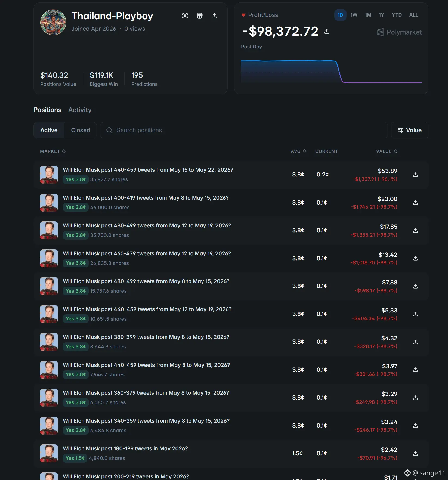This screenshot has width=448, height=480.
Task: Switch to the Positions tab
Action: (48, 110)
